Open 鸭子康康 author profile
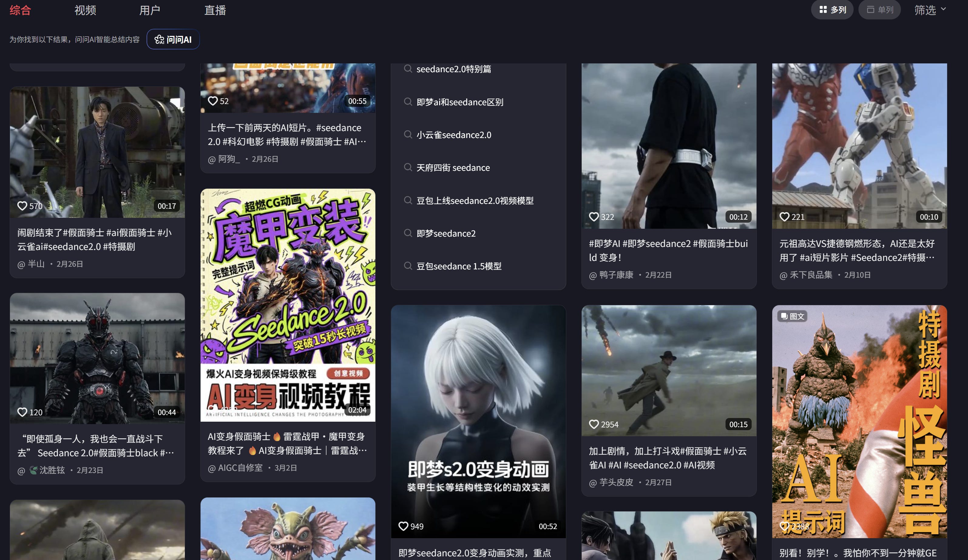The height and width of the screenshot is (560, 968). tap(611, 275)
